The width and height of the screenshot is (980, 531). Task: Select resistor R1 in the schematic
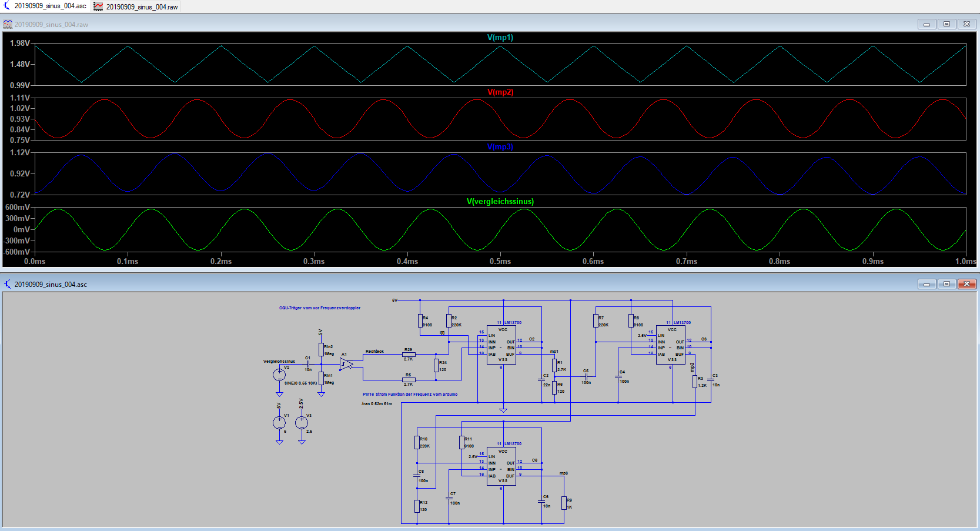coord(554,366)
